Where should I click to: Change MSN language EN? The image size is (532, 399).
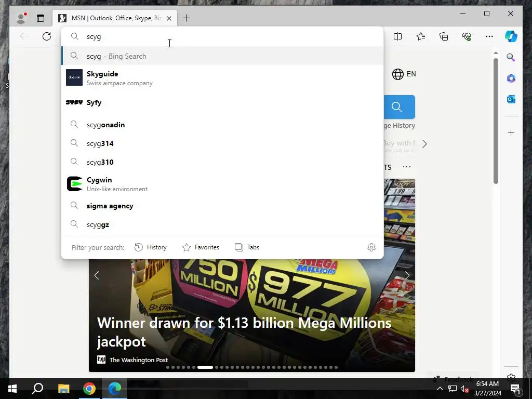click(x=404, y=74)
